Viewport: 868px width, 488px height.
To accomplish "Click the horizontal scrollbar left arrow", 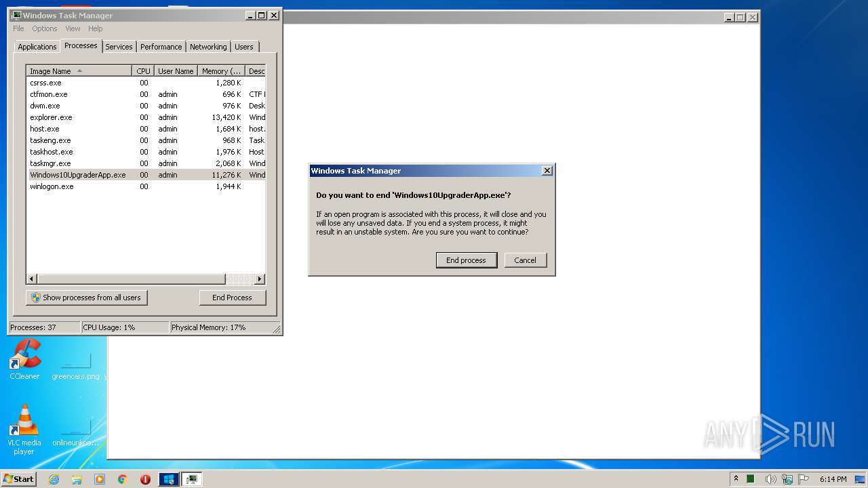I will [x=32, y=279].
